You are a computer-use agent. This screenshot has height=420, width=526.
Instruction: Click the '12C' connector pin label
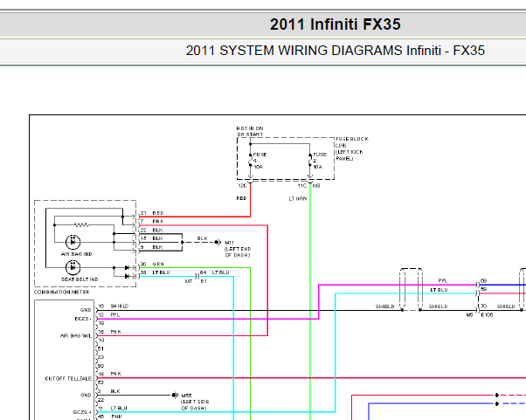[x=242, y=186]
